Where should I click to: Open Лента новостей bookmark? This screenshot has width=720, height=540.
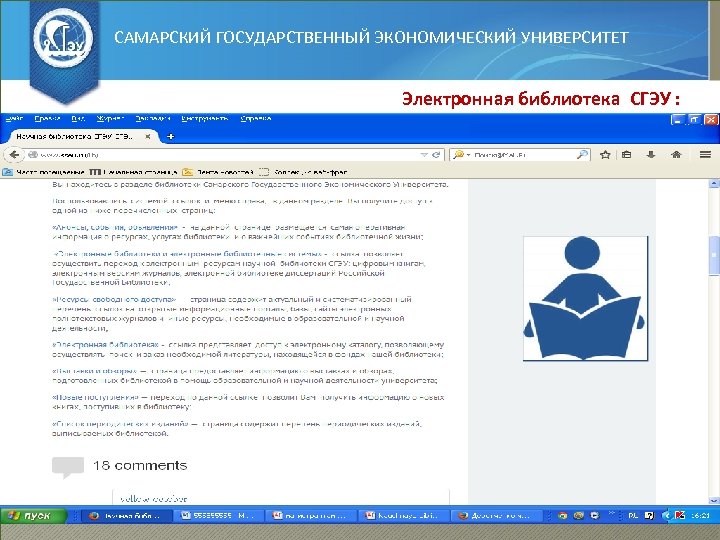pyautogui.click(x=218, y=172)
